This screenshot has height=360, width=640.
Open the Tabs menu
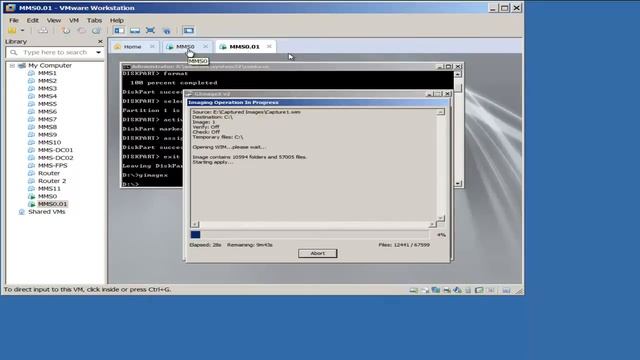point(94,20)
